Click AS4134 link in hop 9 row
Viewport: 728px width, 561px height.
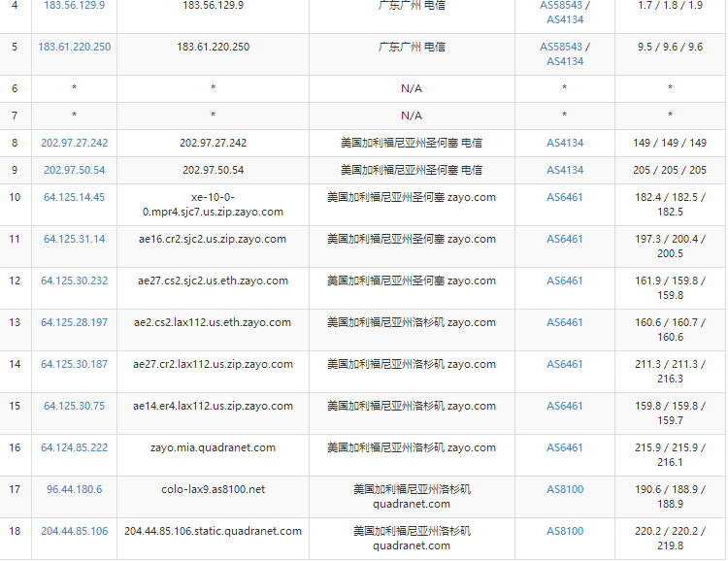(565, 170)
